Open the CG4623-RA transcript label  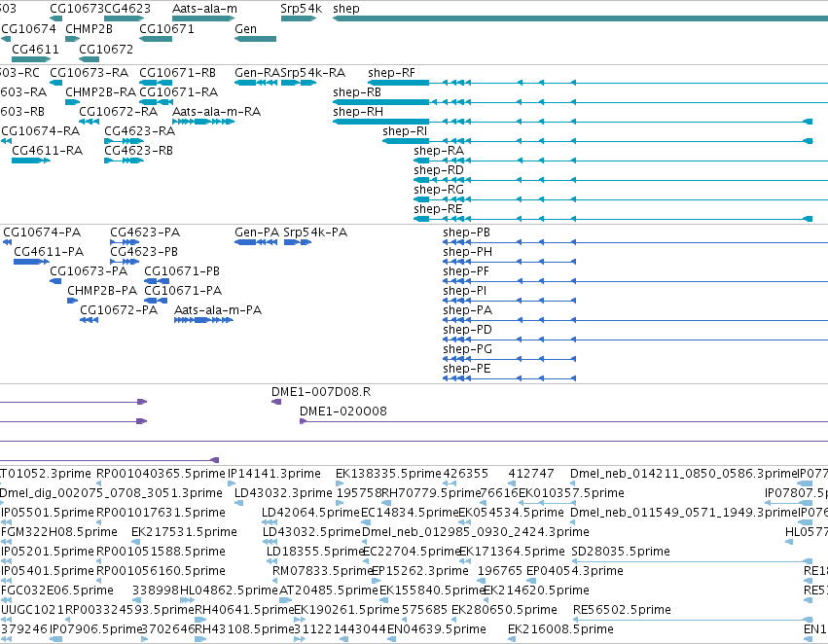pos(139,131)
